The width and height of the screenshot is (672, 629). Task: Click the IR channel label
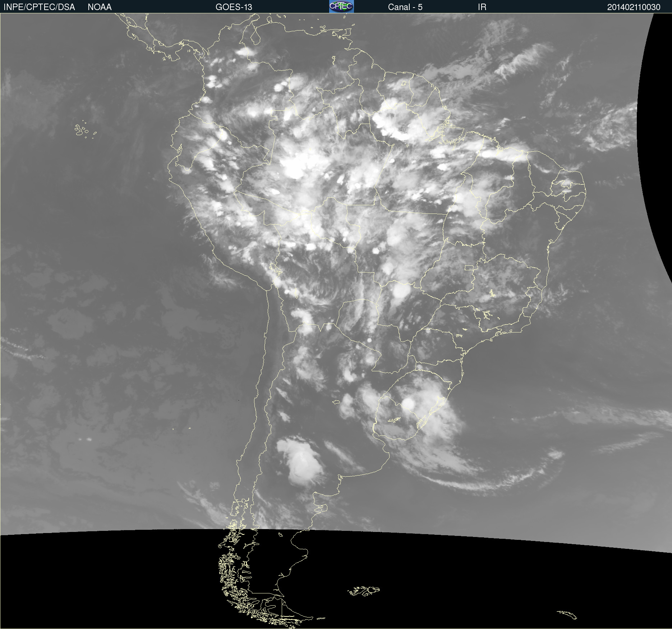[x=482, y=7]
